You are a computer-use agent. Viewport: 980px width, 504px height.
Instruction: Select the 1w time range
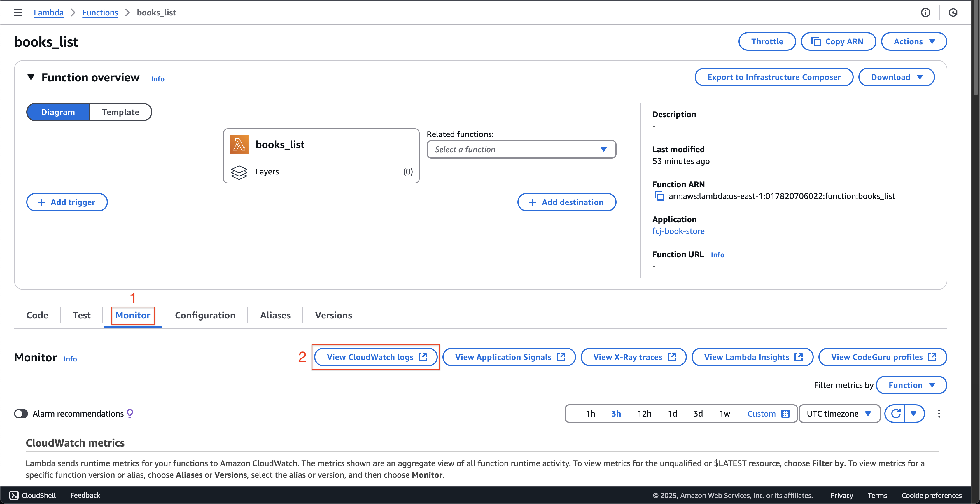pos(725,414)
